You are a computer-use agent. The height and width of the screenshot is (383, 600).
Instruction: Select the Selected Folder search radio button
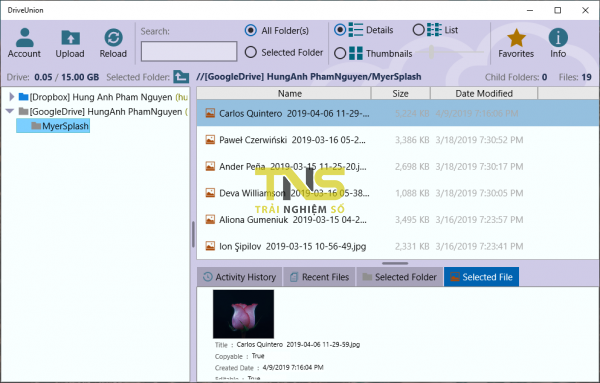tap(251, 52)
